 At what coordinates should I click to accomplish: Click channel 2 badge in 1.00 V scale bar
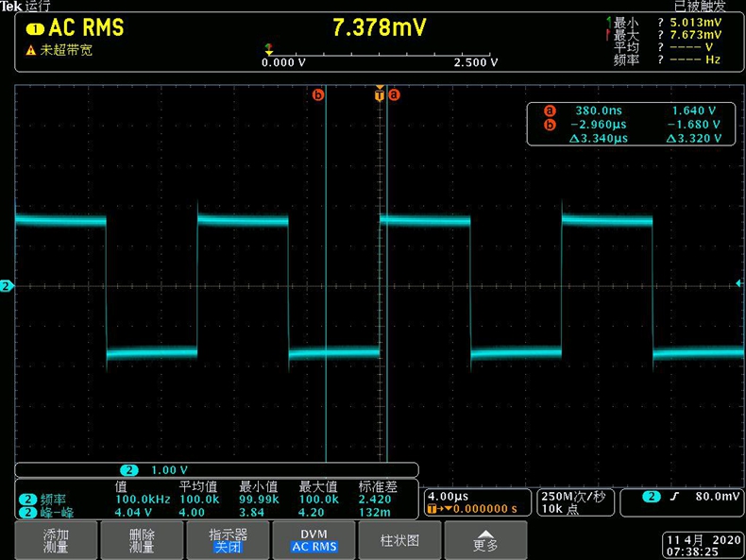coord(129,470)
